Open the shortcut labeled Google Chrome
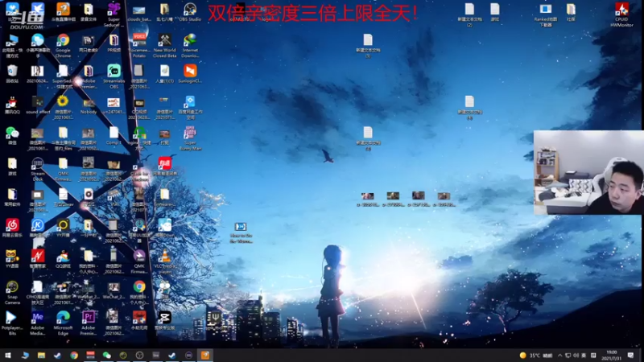 (x=63, y=45)
